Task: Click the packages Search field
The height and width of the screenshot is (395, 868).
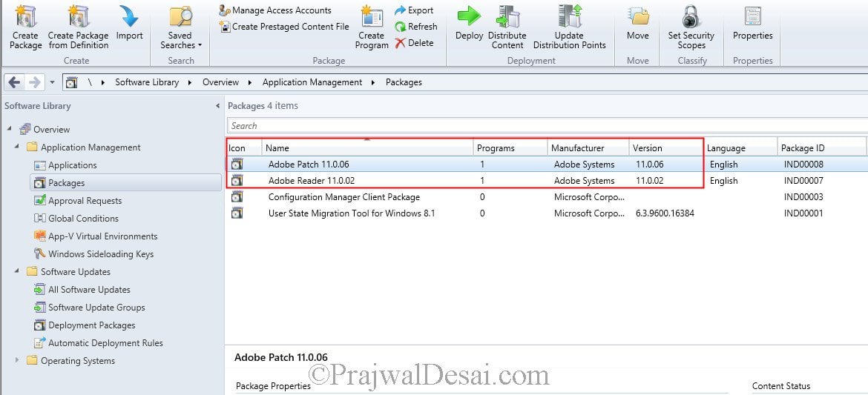Action: tap(547, 125)
